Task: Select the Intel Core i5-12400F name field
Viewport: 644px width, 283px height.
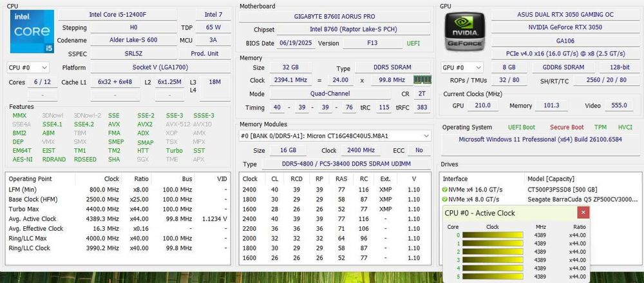Action: coord(118,15)
